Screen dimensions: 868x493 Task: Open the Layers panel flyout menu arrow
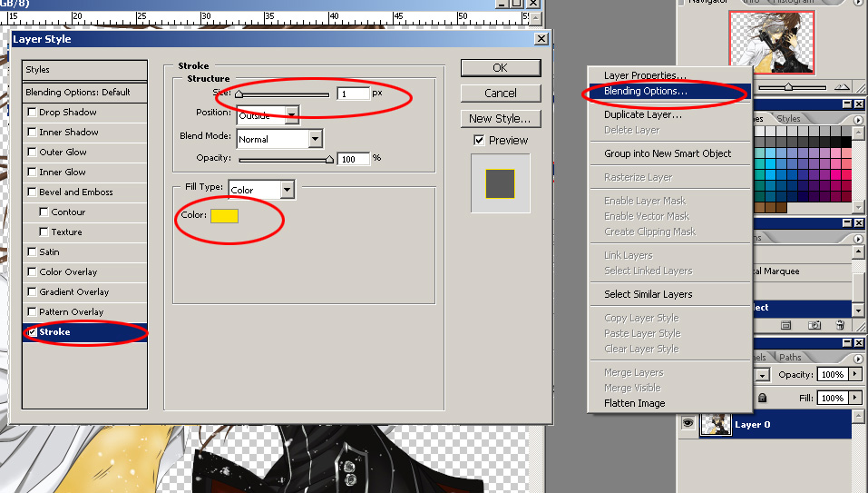[x=856, y=357]
